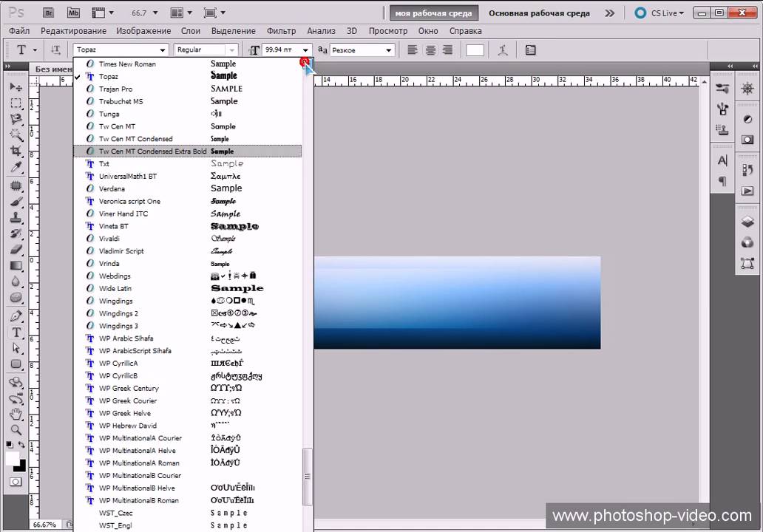The width and height of the screenshot is (763, 532).
Task: Launch Adobe Bridge from the Br icon
Action: coord(49,13)
